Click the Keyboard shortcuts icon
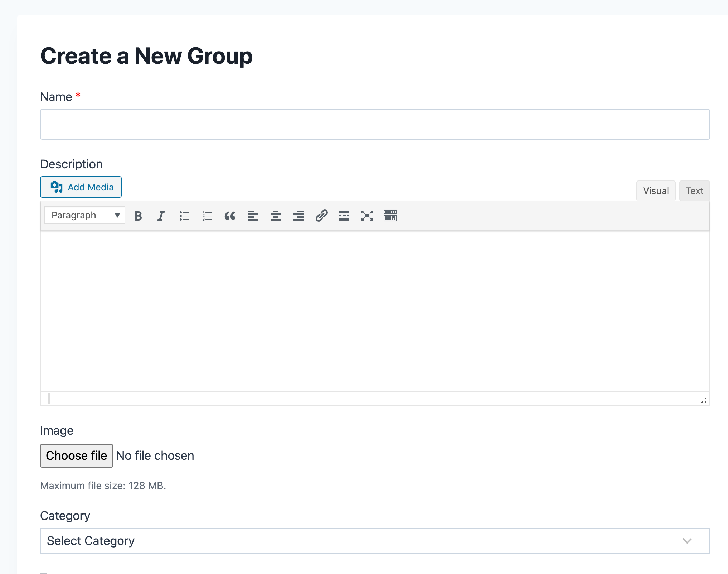The height and width of the screenshot is (574, 728). click(x=389, y=214)
